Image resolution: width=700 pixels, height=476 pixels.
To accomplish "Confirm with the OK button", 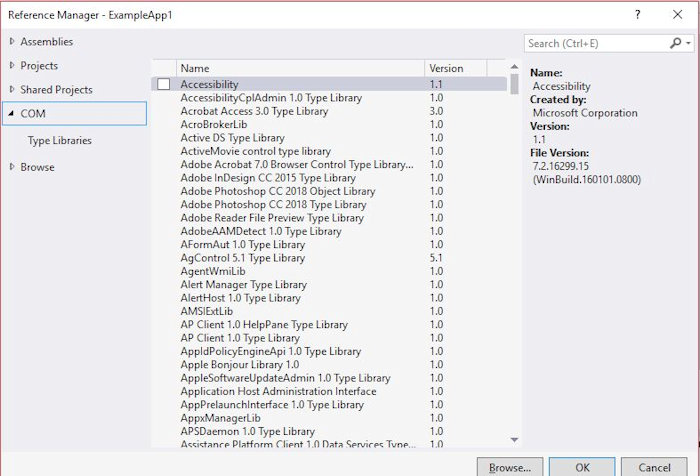I will (582, 467).
